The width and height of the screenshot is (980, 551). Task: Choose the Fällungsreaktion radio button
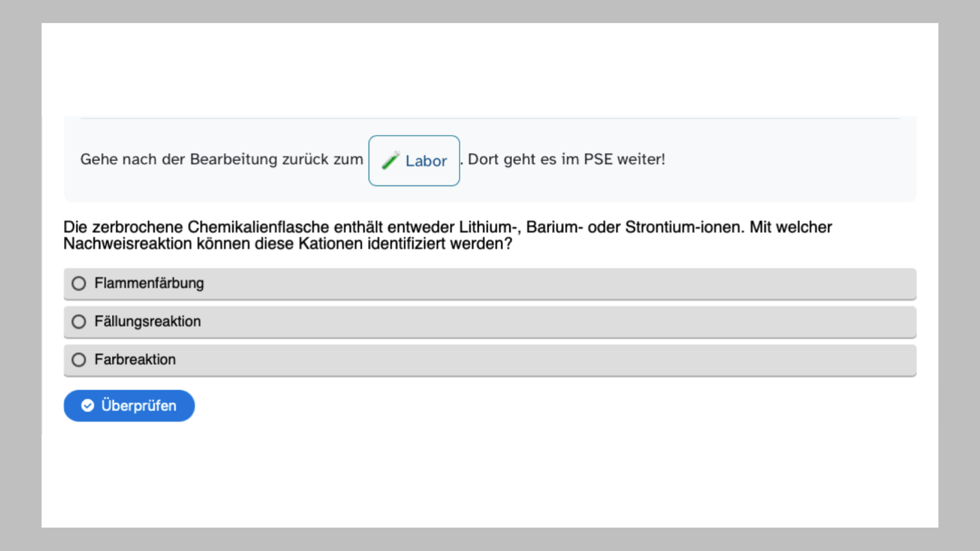pos(79,322)
